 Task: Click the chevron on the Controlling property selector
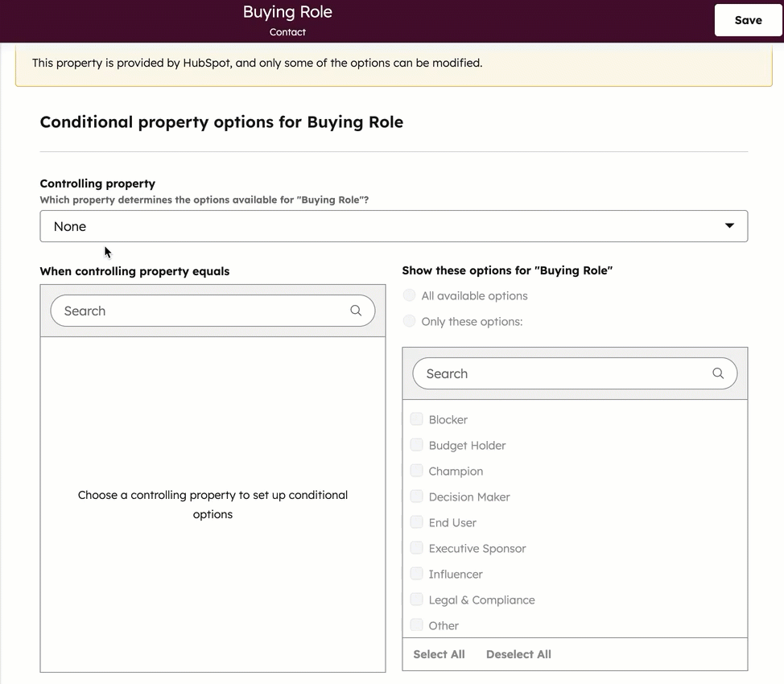730,226
